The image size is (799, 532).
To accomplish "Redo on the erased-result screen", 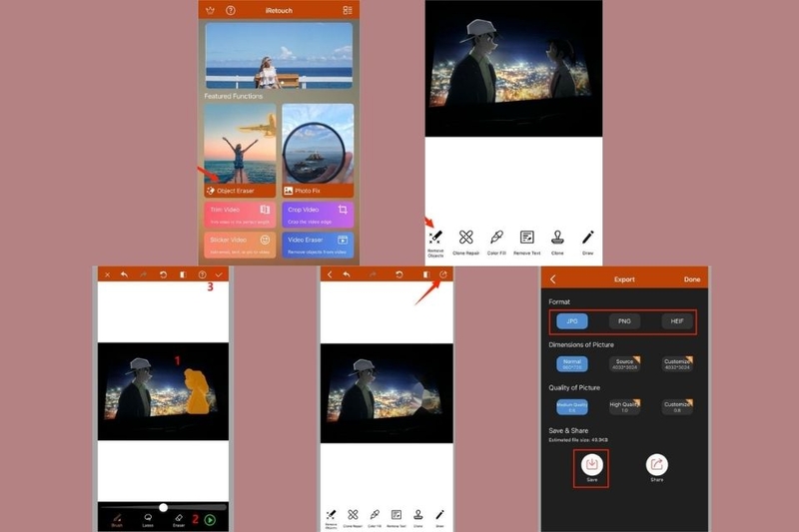I will tap(373, 274).
